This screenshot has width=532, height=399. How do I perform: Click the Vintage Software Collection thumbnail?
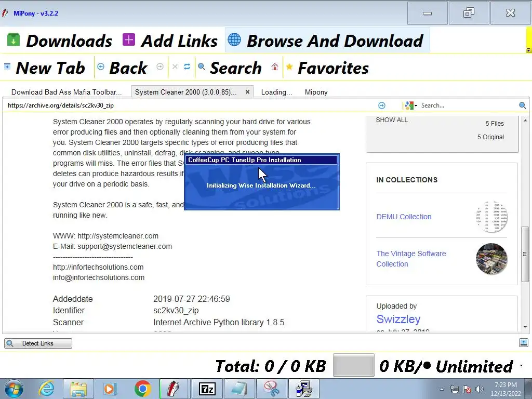[491, 259]
